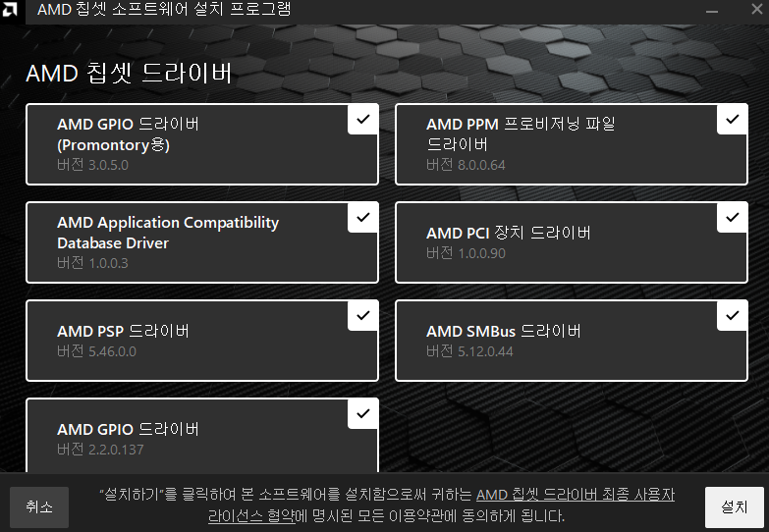Toggle AMD GPIO 드라이버 version 2.2.0.137 checkbox
The height and width of the screenshot is (532, 769).
363,413
